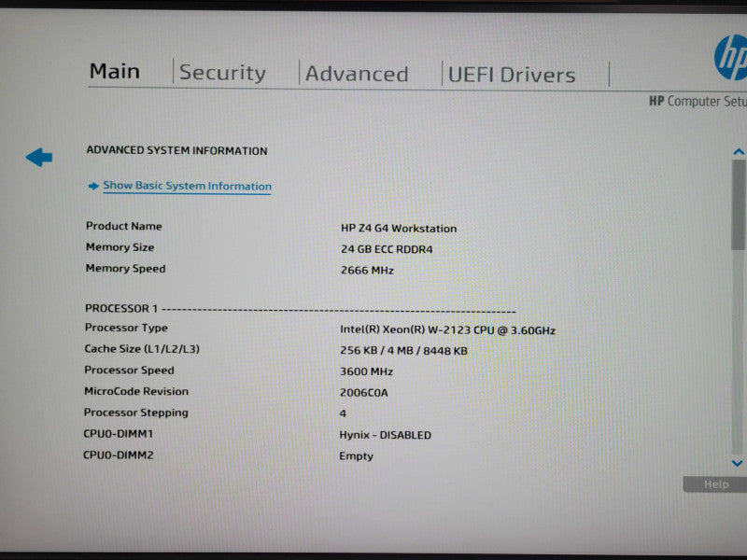Click Show Basic System Information link
Viewport: 747px width, 560px height.
188,186
